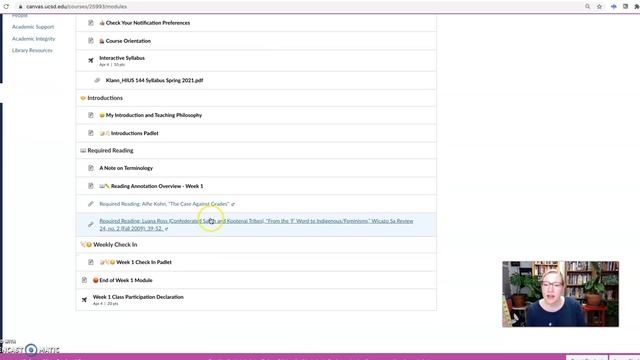Image resolution: width=640 pixels, height=360 pixels.
Task: Click the Required Reading section header text
Action: (x=110, y=151)
